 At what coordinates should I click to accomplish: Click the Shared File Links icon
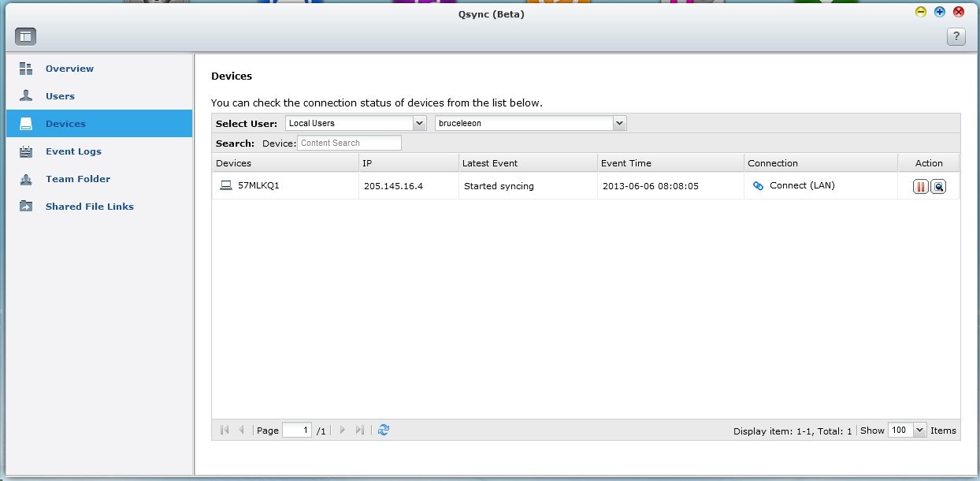tap(26, 207)
